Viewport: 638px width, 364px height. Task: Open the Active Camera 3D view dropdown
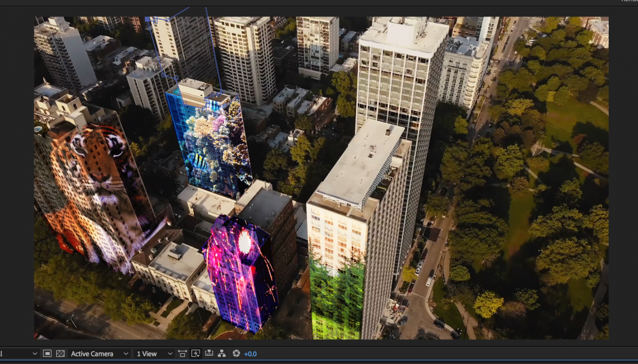point(100,353)
